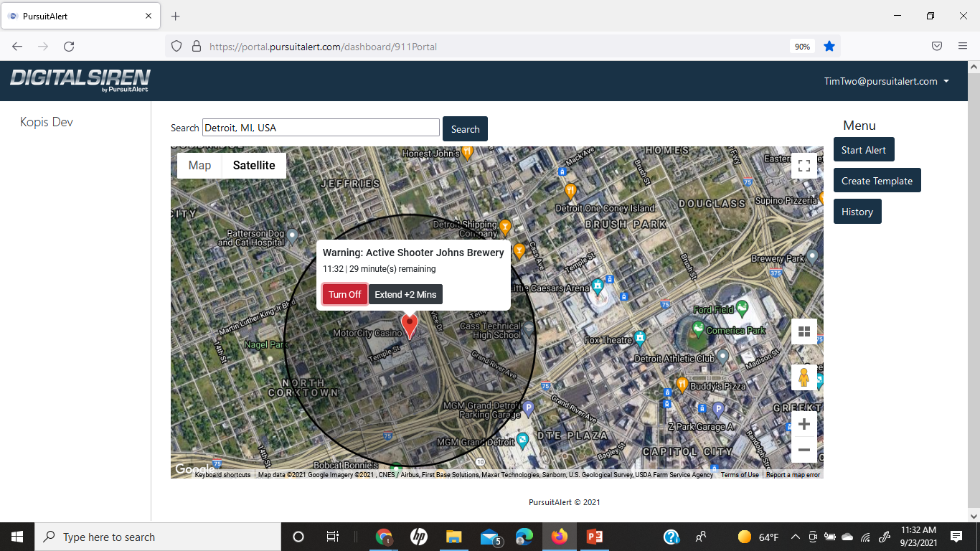
Task: Open the Mail app from the taskbar
Action: point(491,537)
